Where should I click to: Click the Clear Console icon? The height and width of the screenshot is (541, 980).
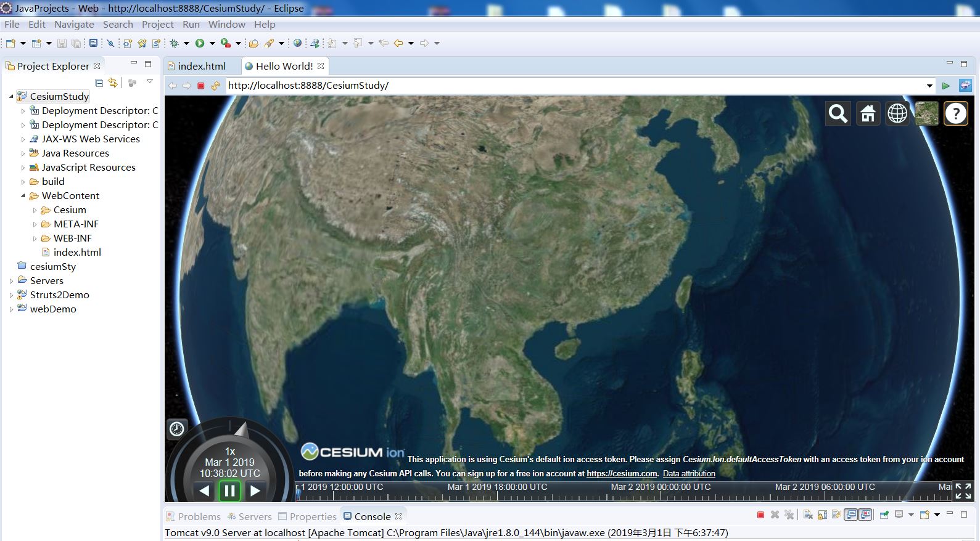(x=808, y=515)
